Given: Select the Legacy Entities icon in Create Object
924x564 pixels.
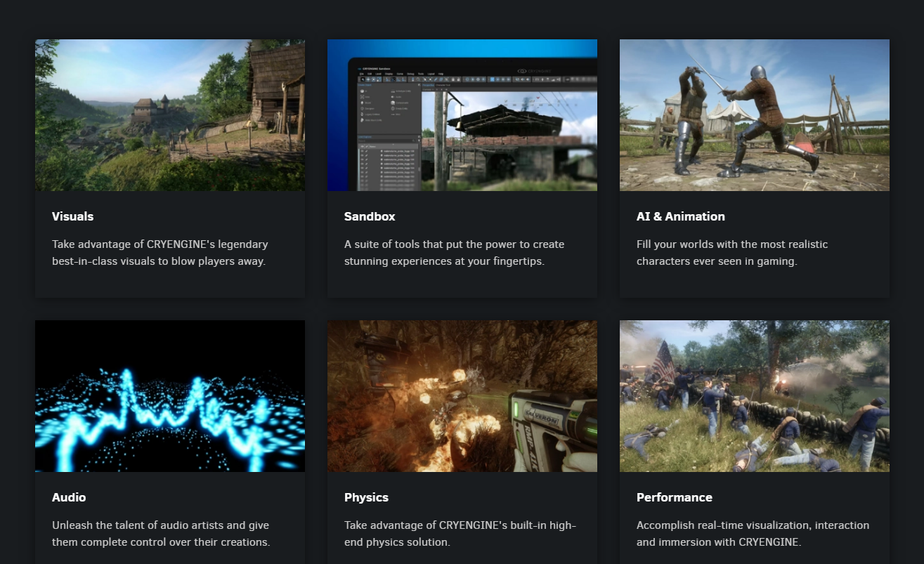Looking at the screenshot, I should click(362, 114).
